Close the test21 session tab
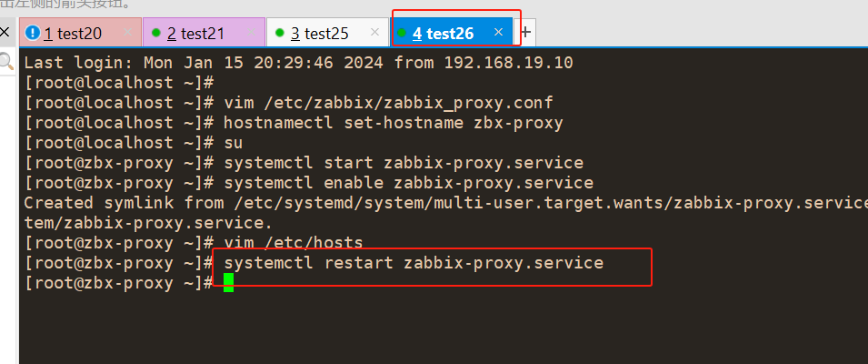 [251, 33]
